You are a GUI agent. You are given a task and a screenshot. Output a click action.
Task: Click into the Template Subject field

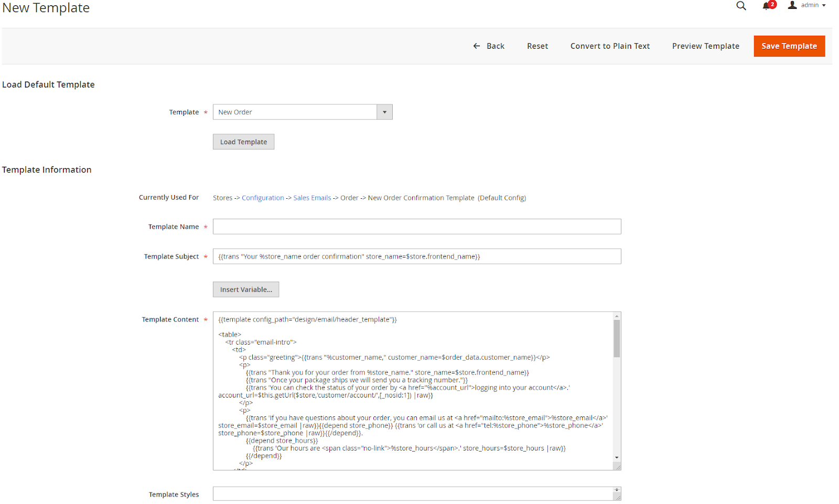click(x=416, y=256)
